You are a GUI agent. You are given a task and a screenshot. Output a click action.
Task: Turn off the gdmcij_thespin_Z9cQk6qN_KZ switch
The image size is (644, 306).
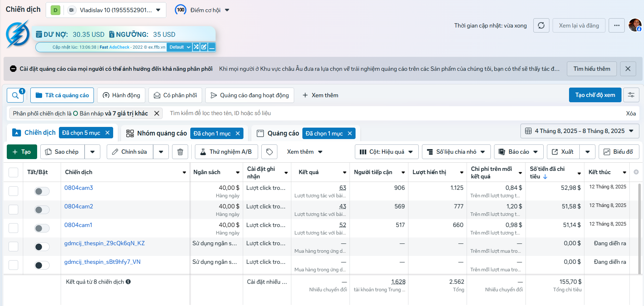point(42,247)
